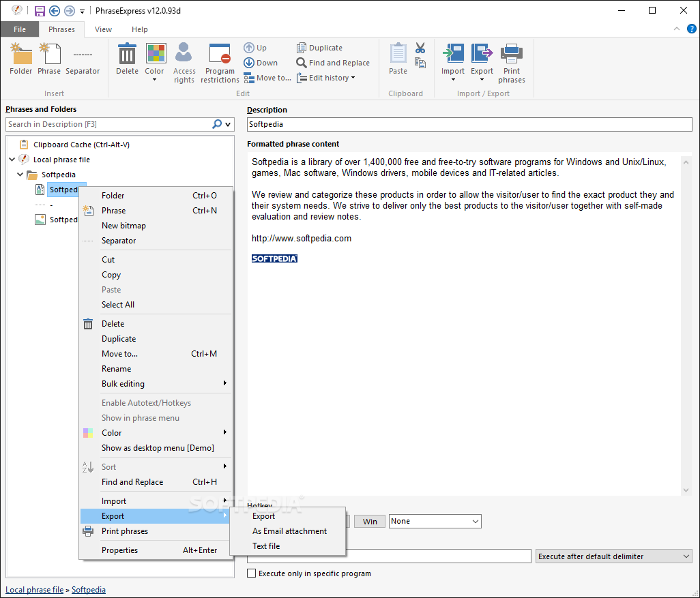Click the search magnifier icon
Screen dimensions: 700x598
(217, 124)
